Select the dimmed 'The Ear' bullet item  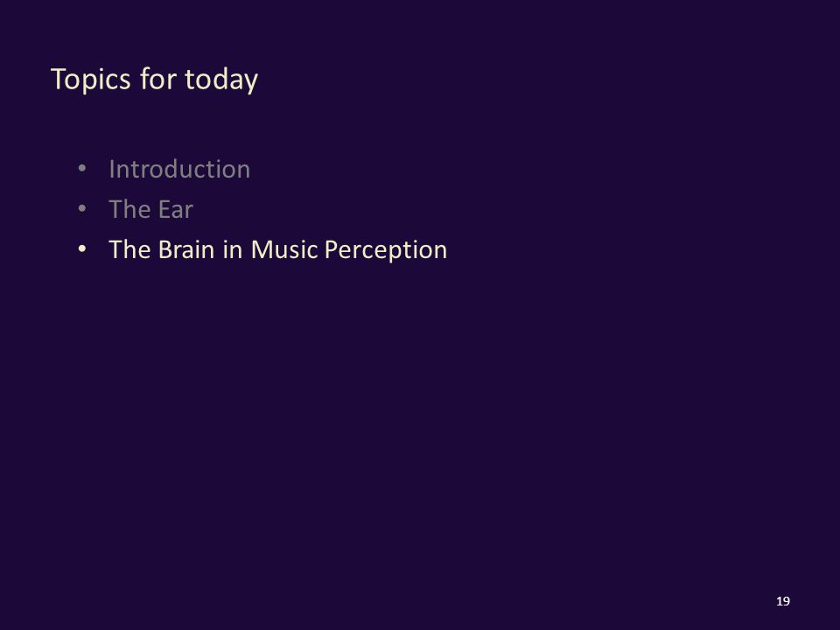pyautogui.click(x=150, y=209)
